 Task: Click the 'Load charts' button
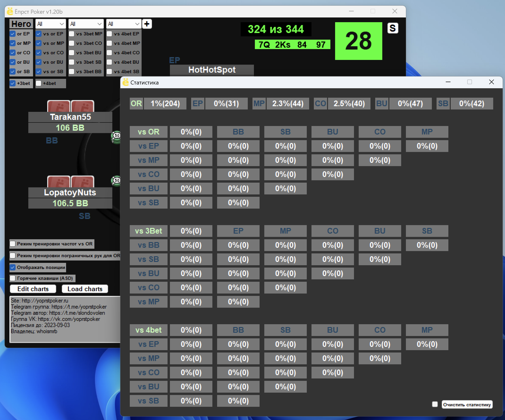point(85,289)
